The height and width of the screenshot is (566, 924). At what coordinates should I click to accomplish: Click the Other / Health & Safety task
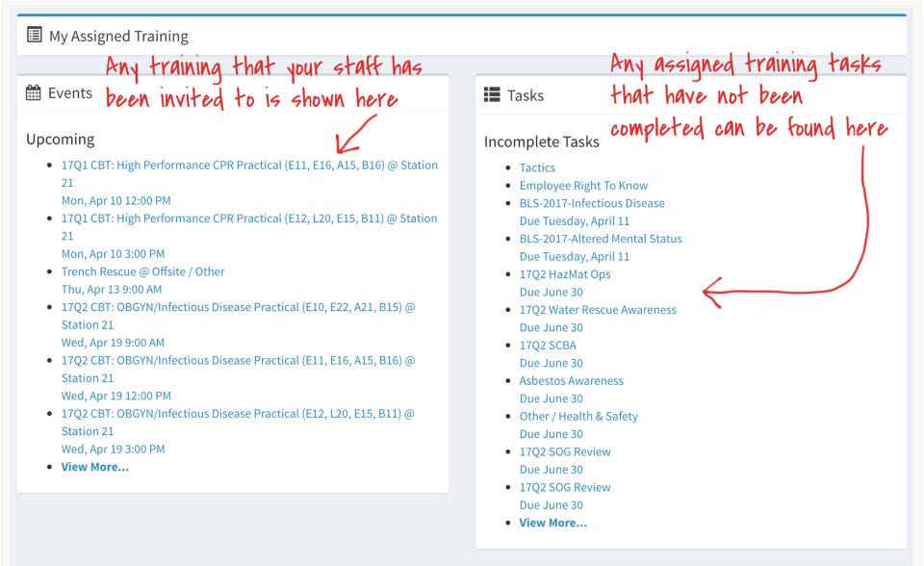pyautogui.click(x=577, y=416)
